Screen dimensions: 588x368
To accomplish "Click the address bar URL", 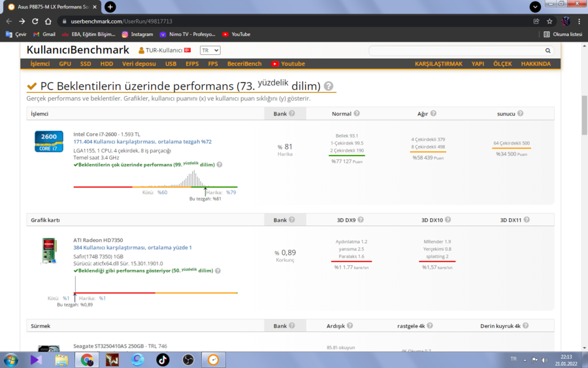I will [122, 22].
